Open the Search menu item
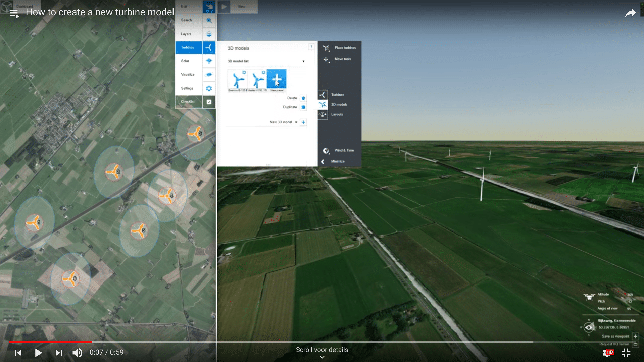This screenshot has width=644, height=362. (x=186, y=20)
